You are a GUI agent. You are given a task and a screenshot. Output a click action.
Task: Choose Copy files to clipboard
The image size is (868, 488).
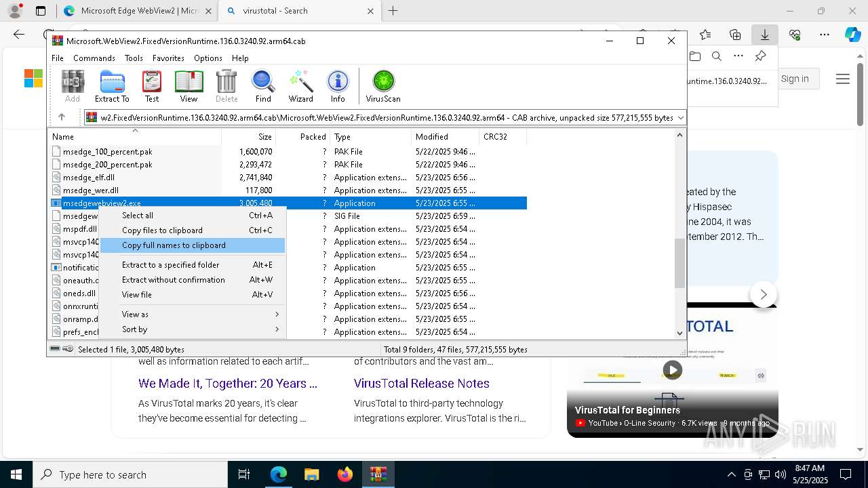click(193, 230)
